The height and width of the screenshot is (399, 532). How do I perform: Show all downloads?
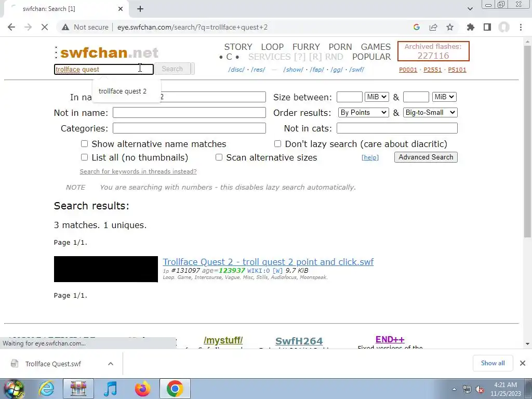tap(493, 363)
